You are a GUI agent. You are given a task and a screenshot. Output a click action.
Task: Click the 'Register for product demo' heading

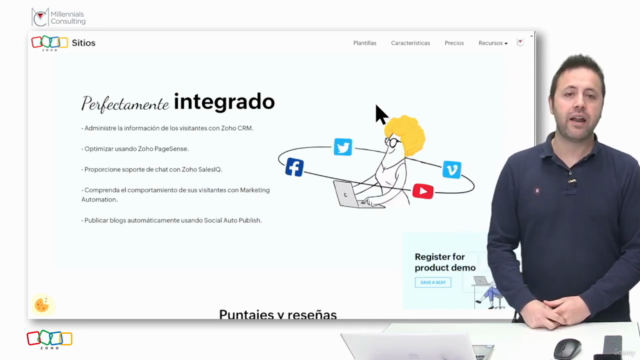point(445,262)
